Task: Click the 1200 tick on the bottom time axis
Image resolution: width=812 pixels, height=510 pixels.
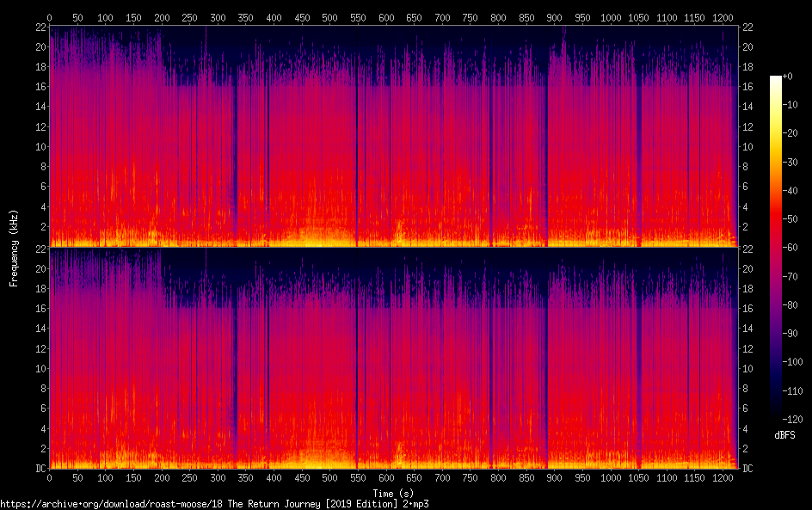Action: [723, 477]
